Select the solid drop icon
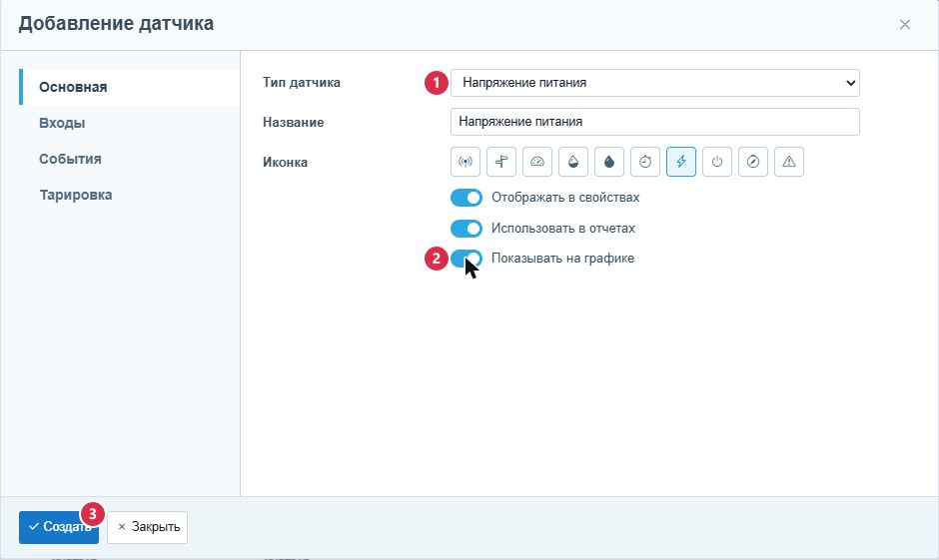939x560 pixels. click(609, 162)
